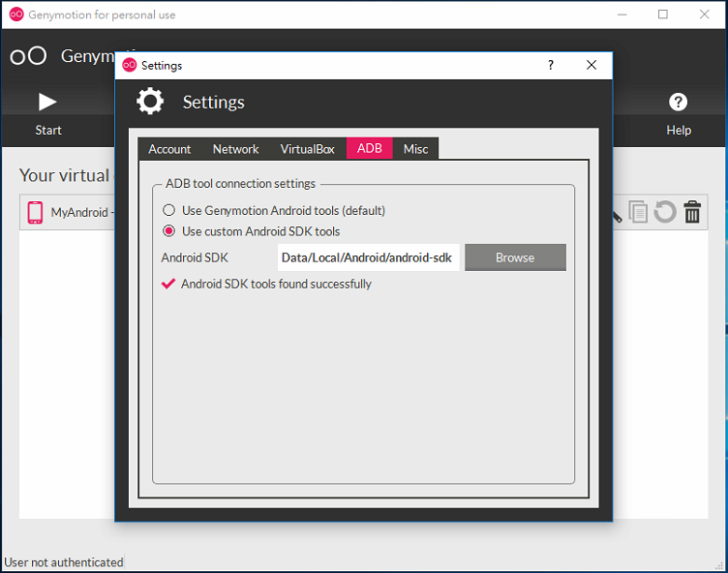Screen dimensions: 728x573
Task: Open Help in the Genymotion main window
Action: [679, 113]
